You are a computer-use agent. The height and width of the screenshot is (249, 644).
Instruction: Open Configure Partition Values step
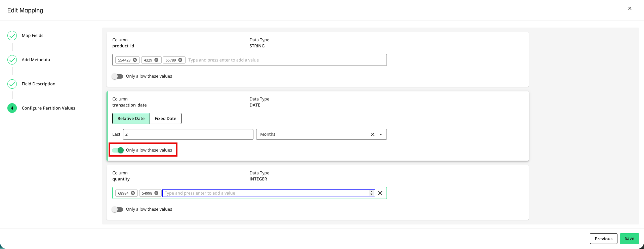(x=48, y=108)
